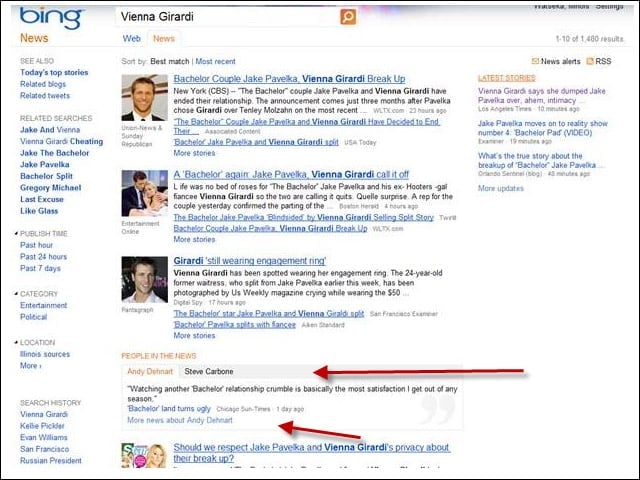
Task: Open the Andy Dehnart people tab
Action: (150, 371)
